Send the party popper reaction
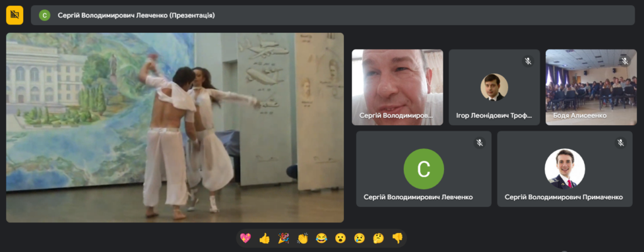The width and height of the screenshot is (644, 252). point(284,238)
